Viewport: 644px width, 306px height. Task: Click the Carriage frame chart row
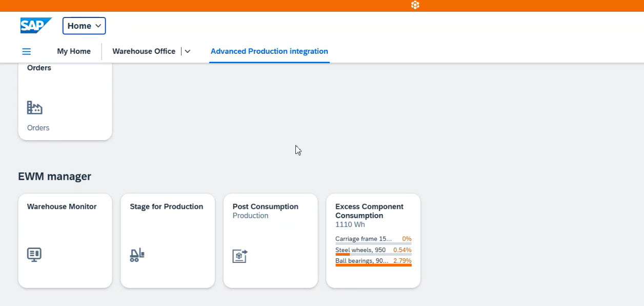(x=373, y=239)
